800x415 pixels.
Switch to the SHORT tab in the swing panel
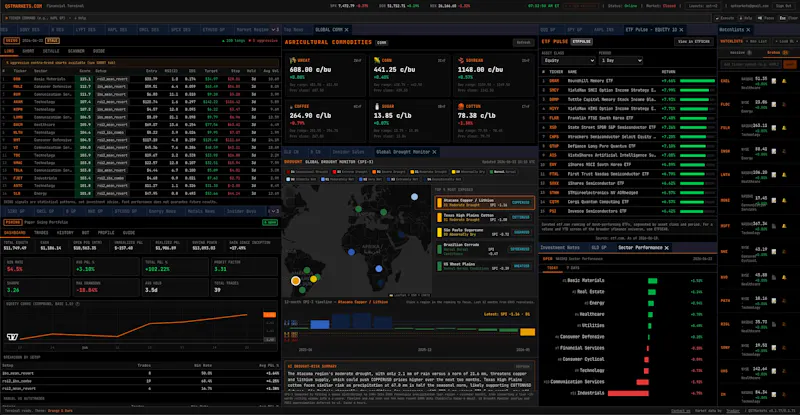(x=28, y=52)
